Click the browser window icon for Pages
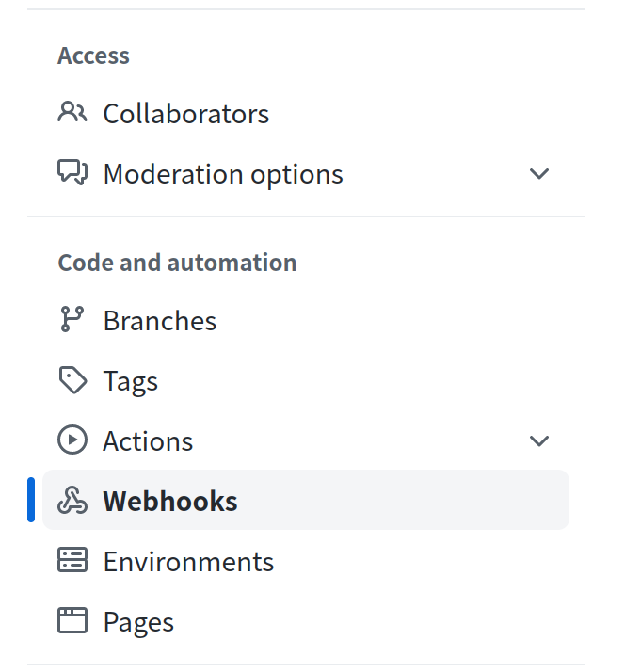Viewport: 625px width, 672px height. (x=72, y=621)
